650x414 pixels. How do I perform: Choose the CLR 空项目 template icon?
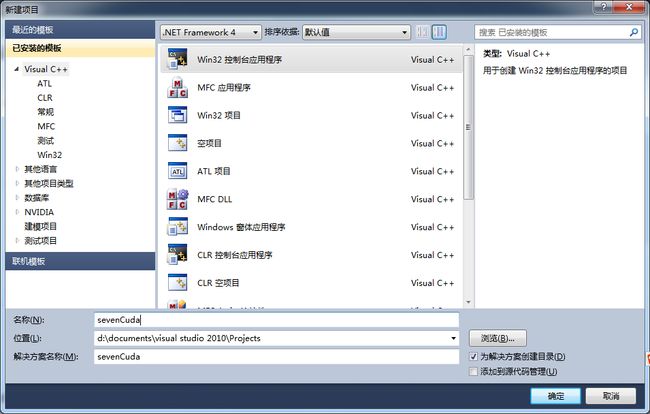[x=177, y=283]
